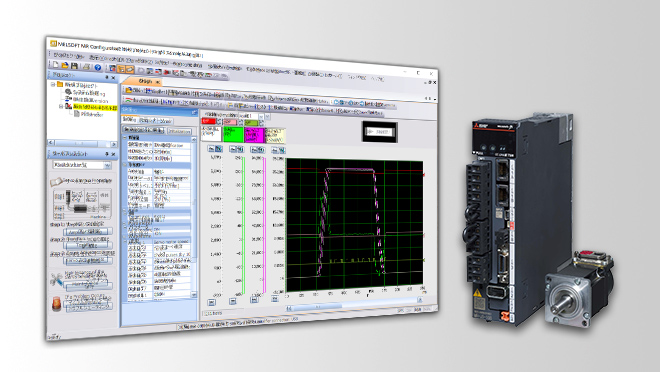
Task: Click the red color swatch above the channels
Action: coord(208,121)
